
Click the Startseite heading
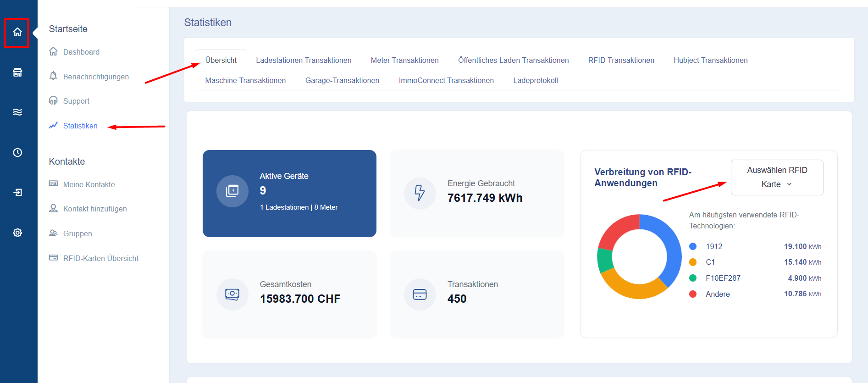click(68, 29)
